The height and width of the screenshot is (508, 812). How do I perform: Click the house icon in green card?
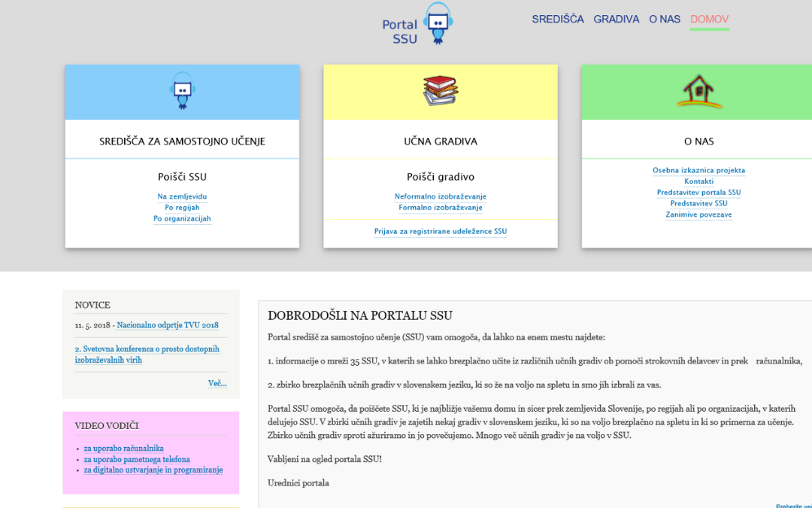coord(698,91)
